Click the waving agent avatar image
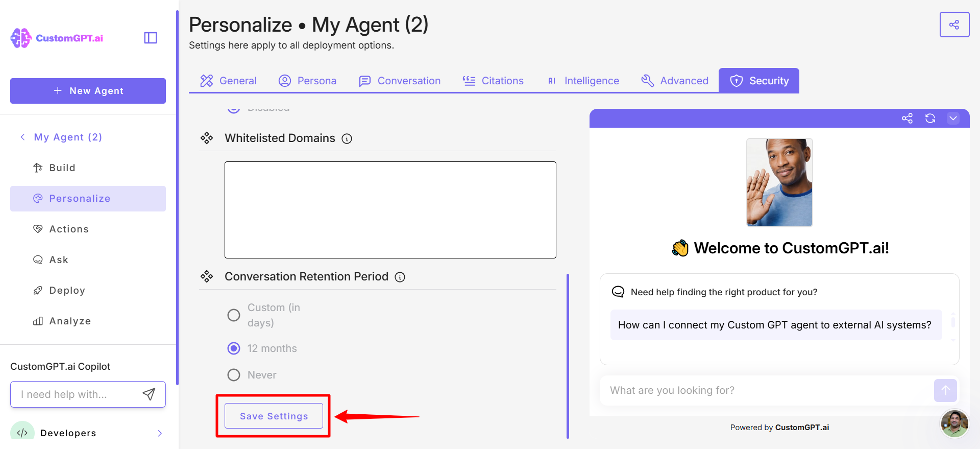Viewport: 980px width, 449px height. click(x=779, y=182)
